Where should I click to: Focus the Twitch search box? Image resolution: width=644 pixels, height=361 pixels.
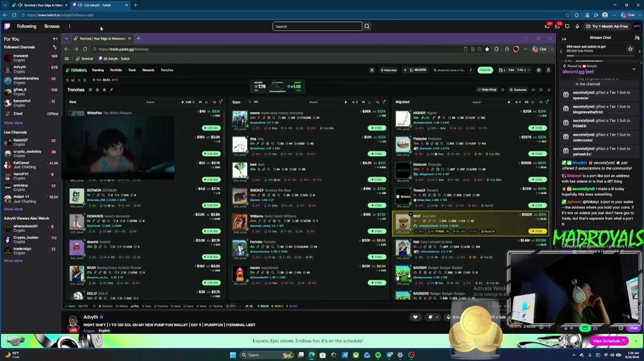317,27
